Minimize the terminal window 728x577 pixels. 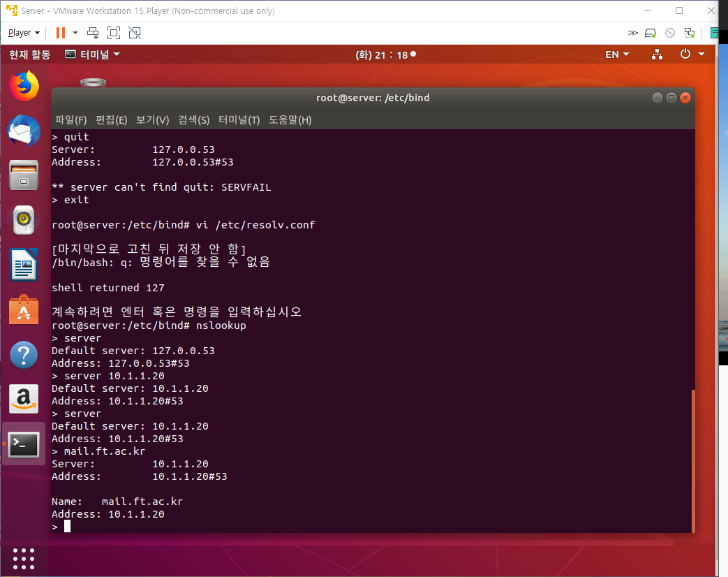click(x=657, y=98)
